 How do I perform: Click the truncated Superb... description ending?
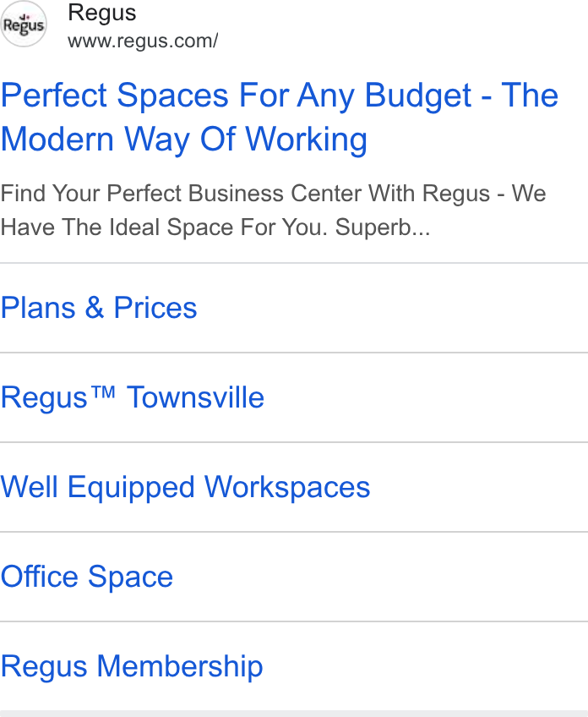[x=383, y=227]
